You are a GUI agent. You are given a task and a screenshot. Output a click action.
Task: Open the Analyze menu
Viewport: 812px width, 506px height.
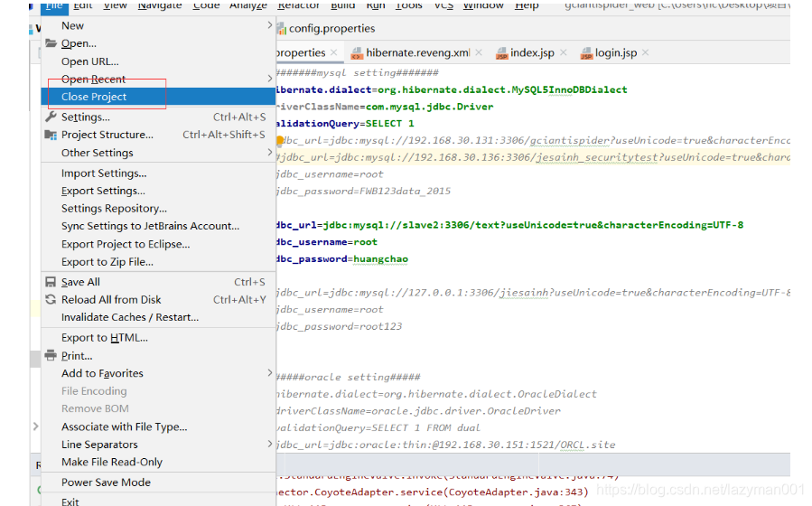tap(248, 5)
